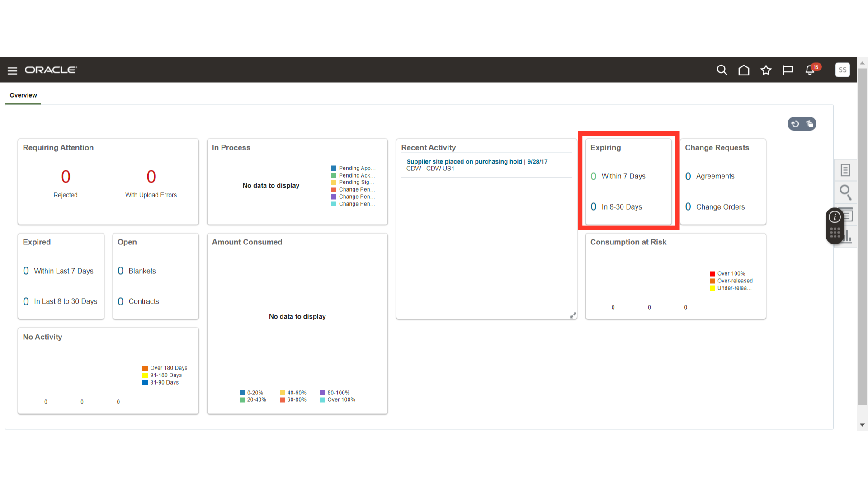Open the SS user profile menu
The width and height of the screenshot is (868, 488).
pos(842,70)
